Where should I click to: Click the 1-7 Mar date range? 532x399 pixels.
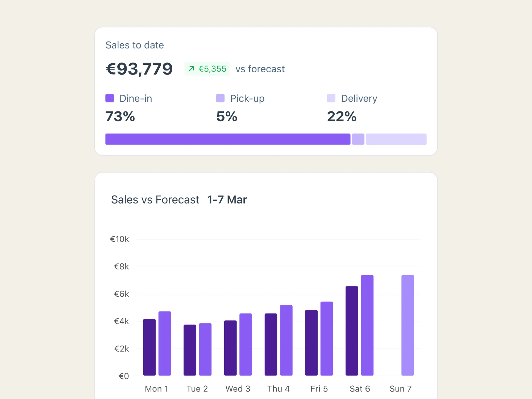(227, 200)
